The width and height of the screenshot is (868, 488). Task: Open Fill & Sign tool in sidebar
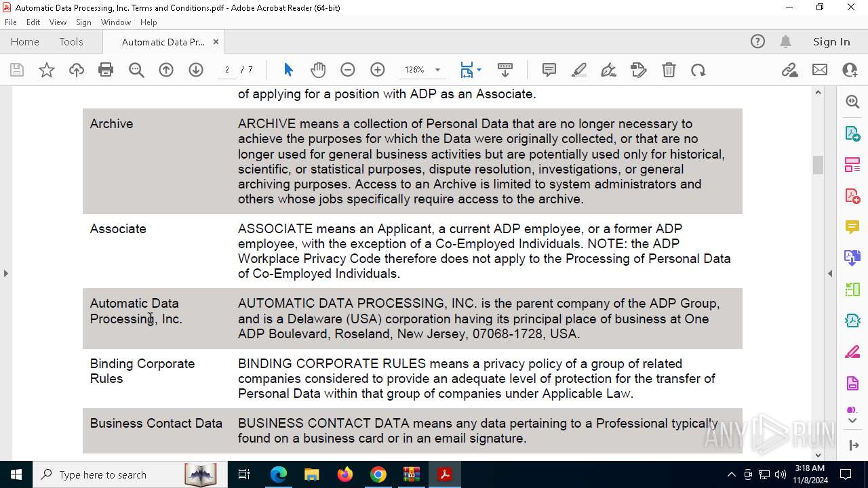coord(852,352)
